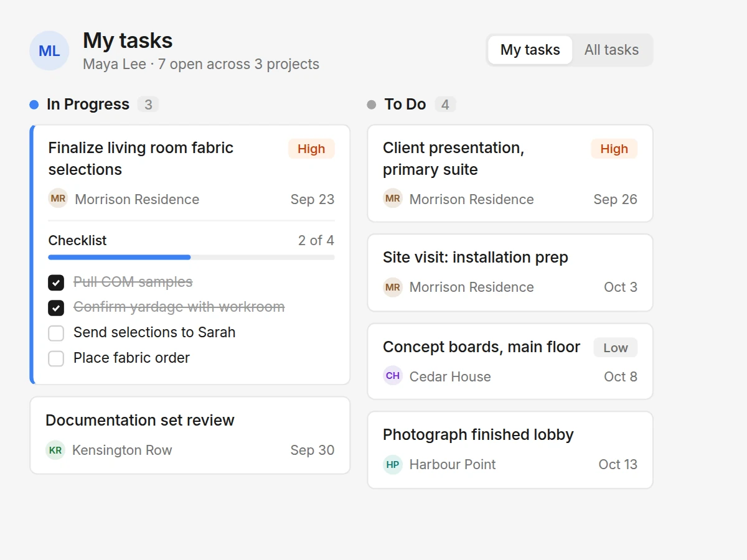Click Place fabric order text
The width and height of the screenshot is (747, 560).
click(131, 358)
